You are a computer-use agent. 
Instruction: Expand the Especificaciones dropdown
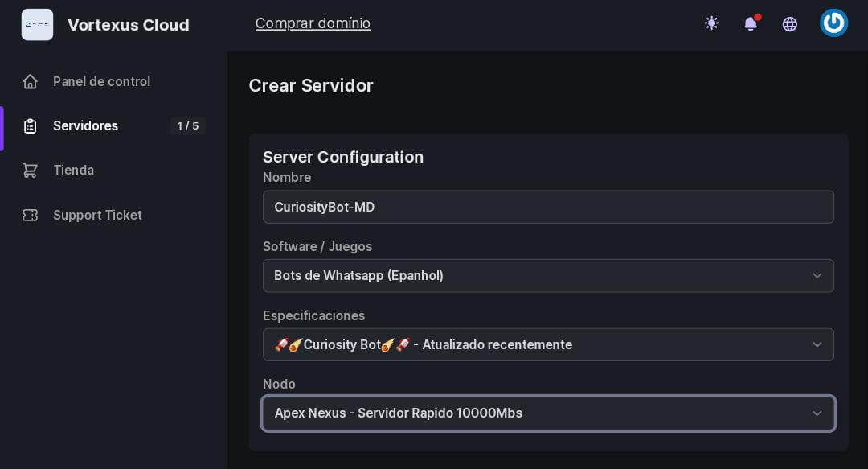coord(548,344)
